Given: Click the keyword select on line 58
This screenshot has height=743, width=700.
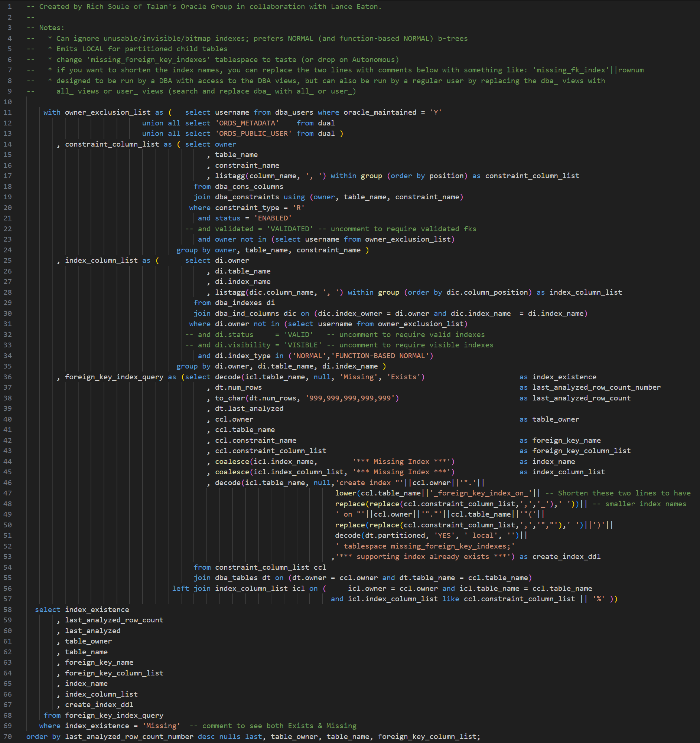Looking at the screenshot, I should coord(47,609).
